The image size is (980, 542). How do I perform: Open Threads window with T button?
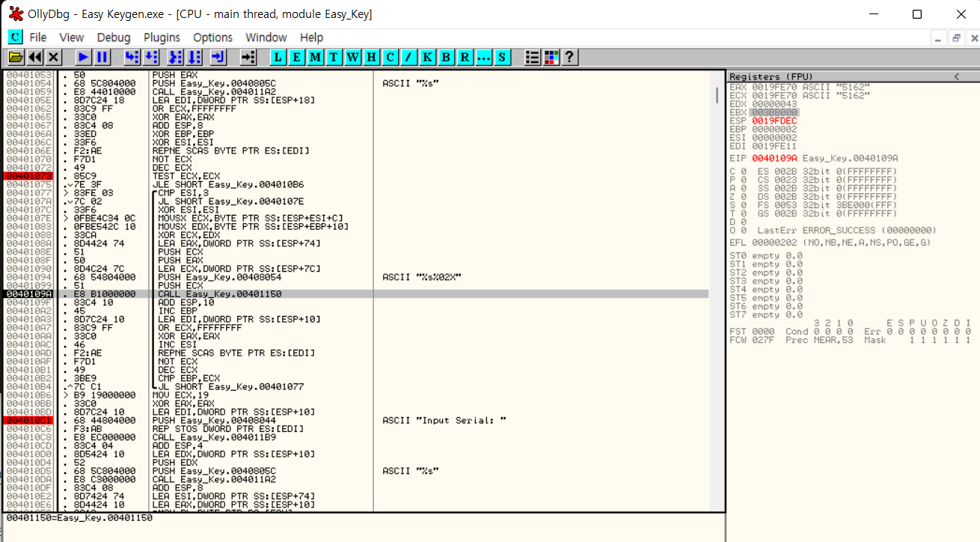(334, 57)
